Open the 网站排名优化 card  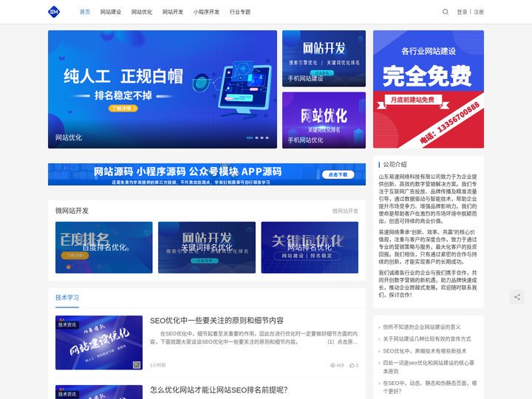point(310,248)
